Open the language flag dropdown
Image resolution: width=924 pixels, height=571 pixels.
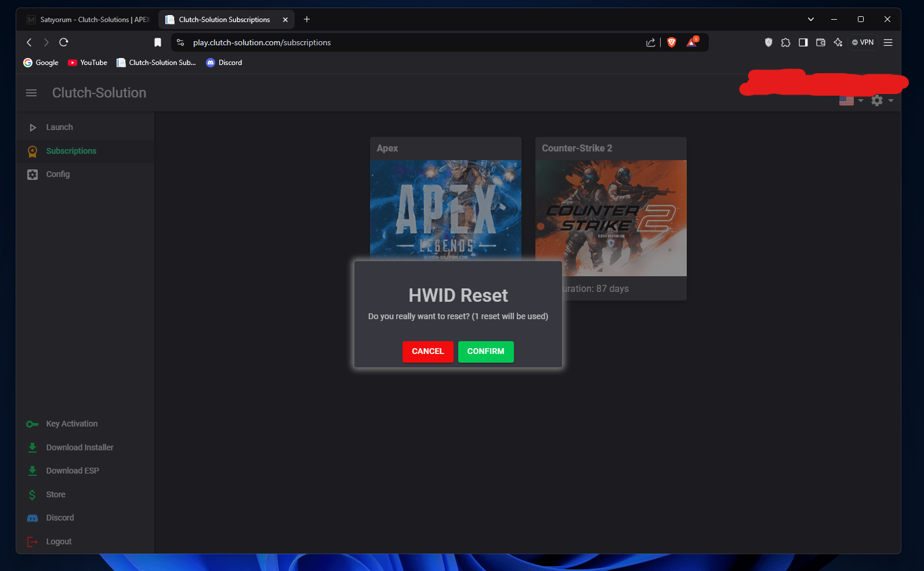pyautogui.click(x=851, y=101)
